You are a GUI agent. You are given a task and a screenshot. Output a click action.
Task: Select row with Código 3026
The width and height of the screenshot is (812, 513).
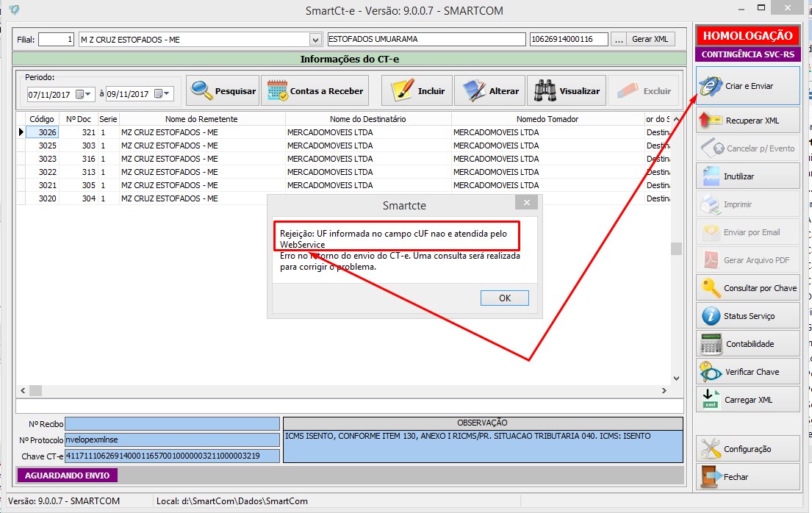343,132
